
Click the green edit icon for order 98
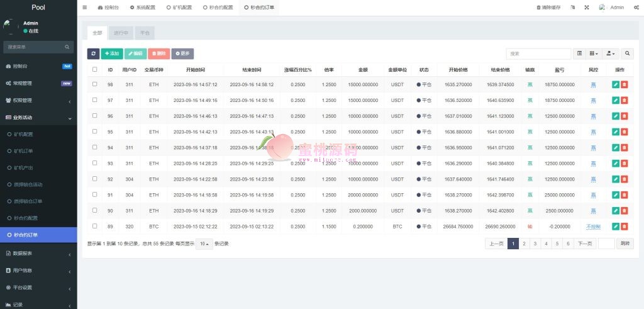point(615,84)
